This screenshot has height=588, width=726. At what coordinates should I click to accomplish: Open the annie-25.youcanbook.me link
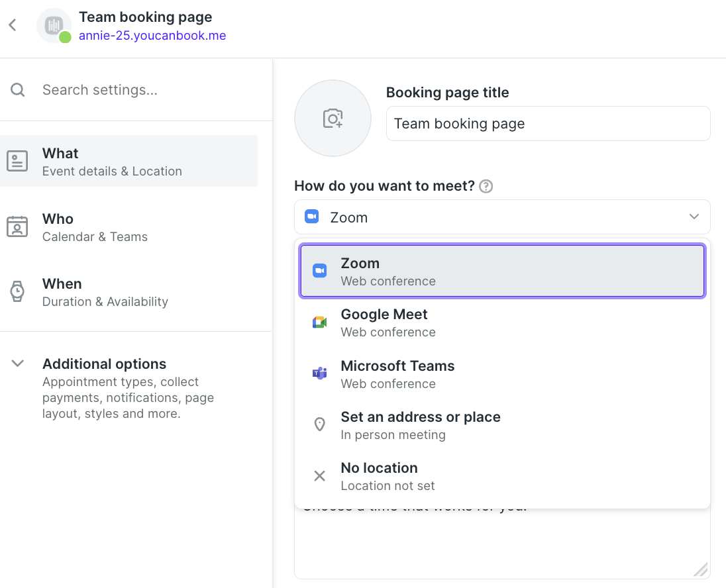[152, 35]
